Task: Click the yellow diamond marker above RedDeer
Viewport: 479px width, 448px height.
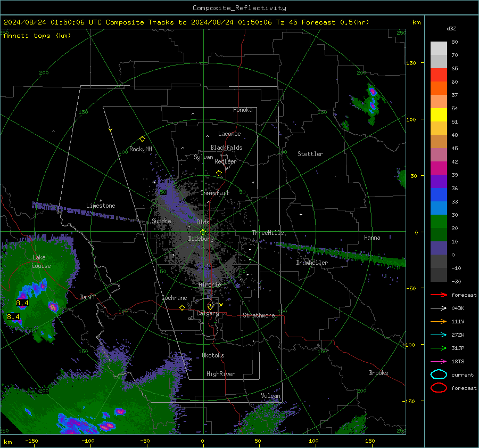Action: point(219,173)
